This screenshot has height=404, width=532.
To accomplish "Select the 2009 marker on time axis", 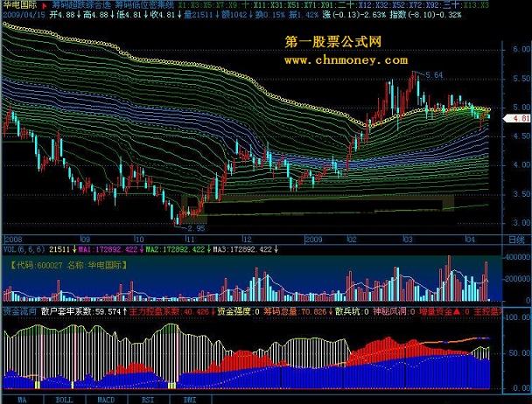I will [313, 240].
